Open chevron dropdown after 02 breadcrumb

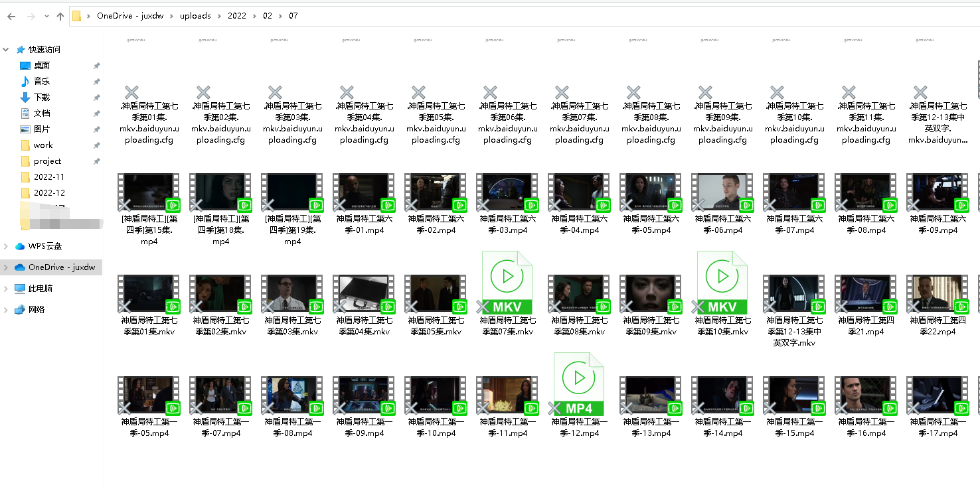[x=281, y=16]
